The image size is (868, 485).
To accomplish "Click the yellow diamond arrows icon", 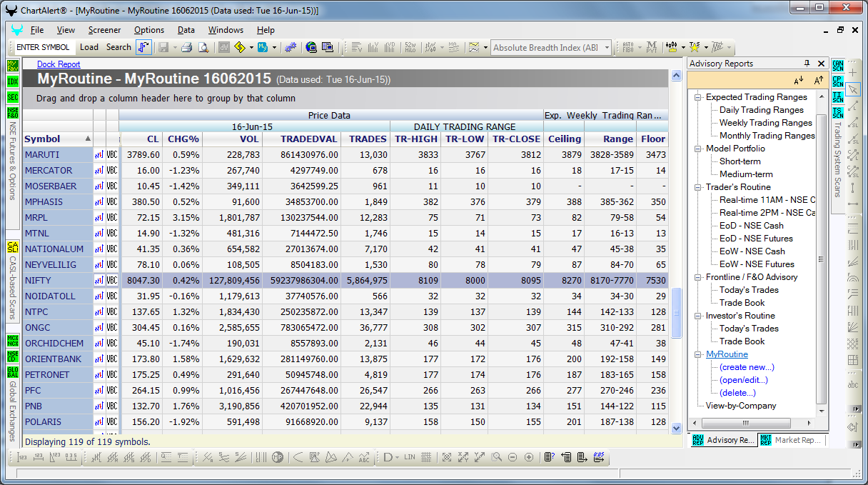I will 240,48.
